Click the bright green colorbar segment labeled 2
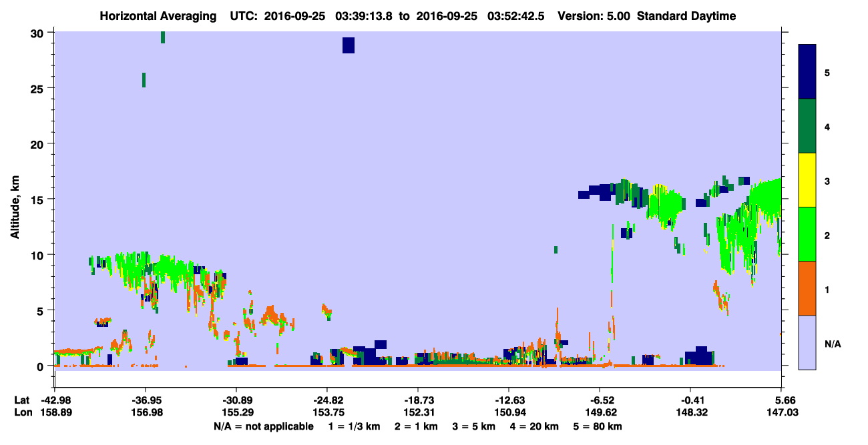 (x=807, y=234)
